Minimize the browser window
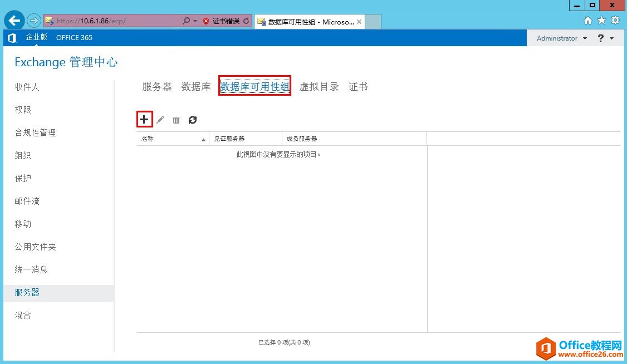 [577, 5]
